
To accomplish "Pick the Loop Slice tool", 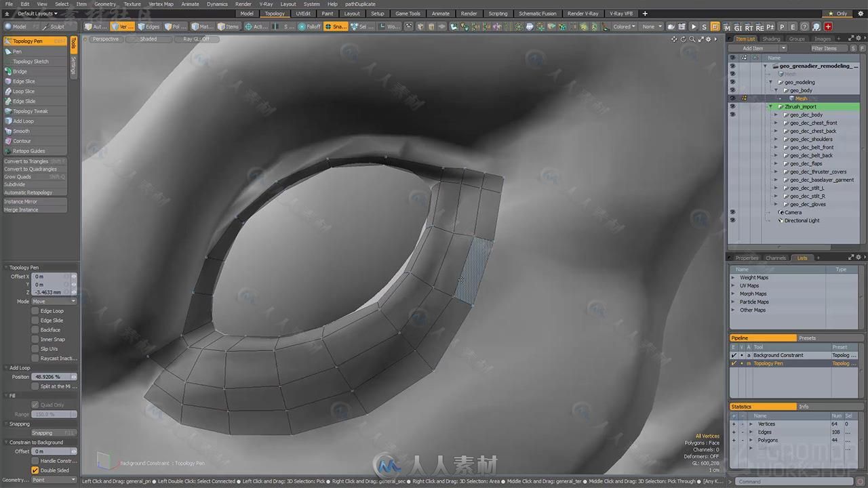I will click(x=35, y=91).
